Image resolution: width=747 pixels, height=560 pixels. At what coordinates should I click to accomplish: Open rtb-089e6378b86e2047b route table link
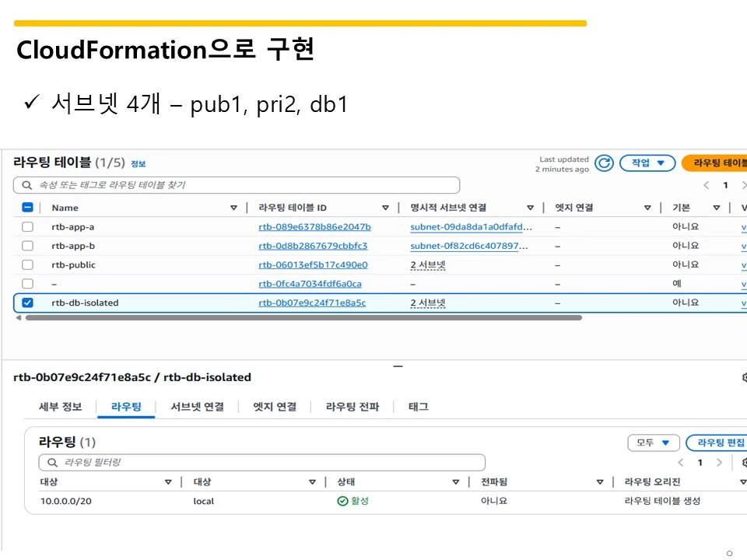[314, 227]
